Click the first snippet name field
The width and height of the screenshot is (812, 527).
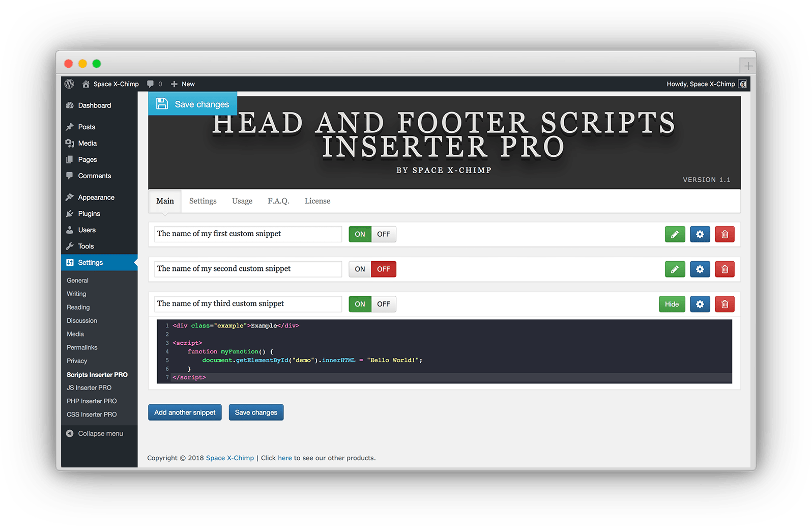[248, 234]
